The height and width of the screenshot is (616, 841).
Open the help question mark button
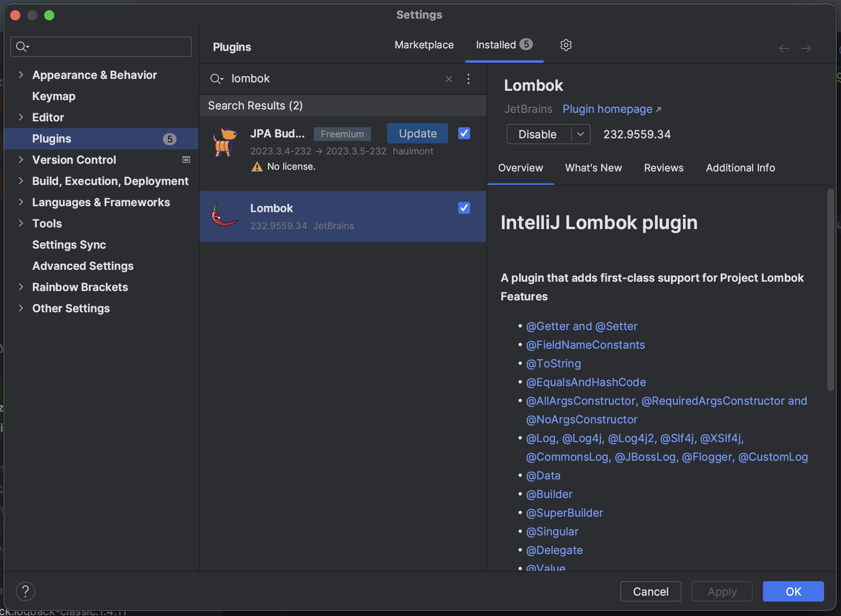coord(25,591)
